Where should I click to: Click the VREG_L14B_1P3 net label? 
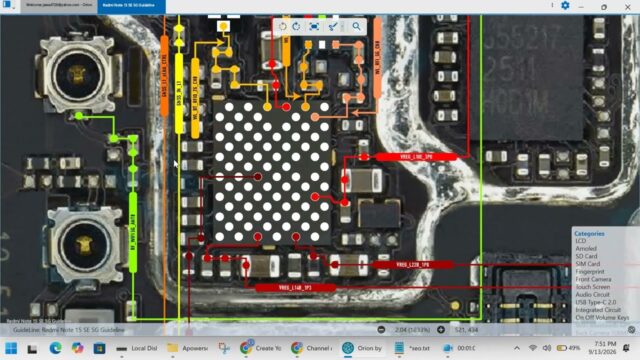(296, 288)
